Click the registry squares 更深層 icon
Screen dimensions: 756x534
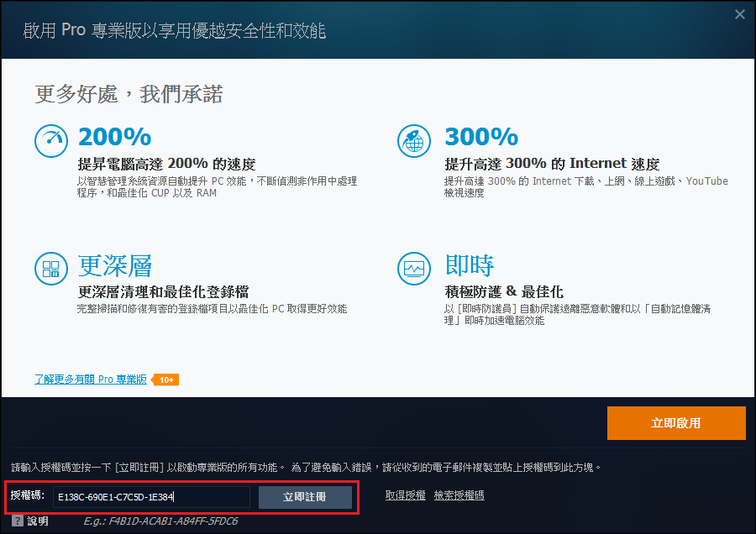coord(51,269)
